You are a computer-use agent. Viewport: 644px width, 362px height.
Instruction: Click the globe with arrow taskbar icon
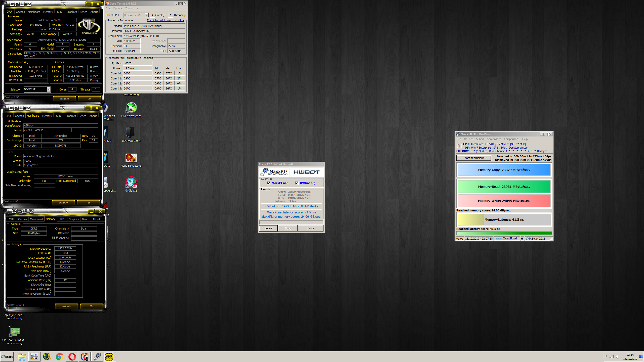[47, 356]
